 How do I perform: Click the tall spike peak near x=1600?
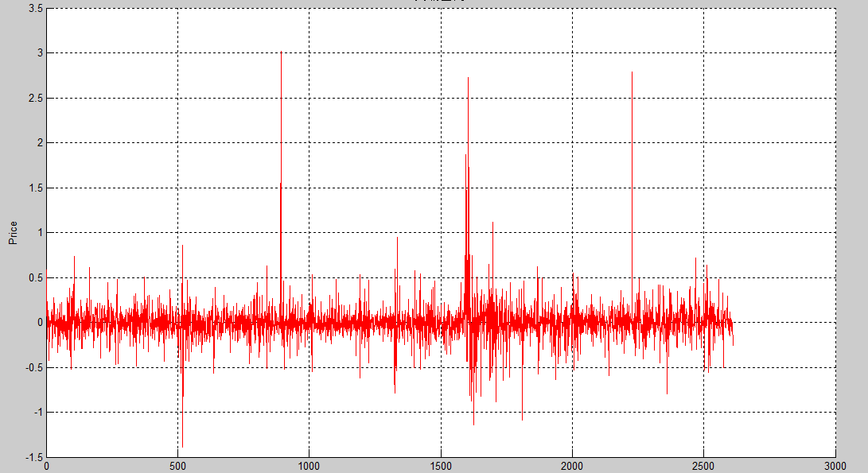coord(468,78)
